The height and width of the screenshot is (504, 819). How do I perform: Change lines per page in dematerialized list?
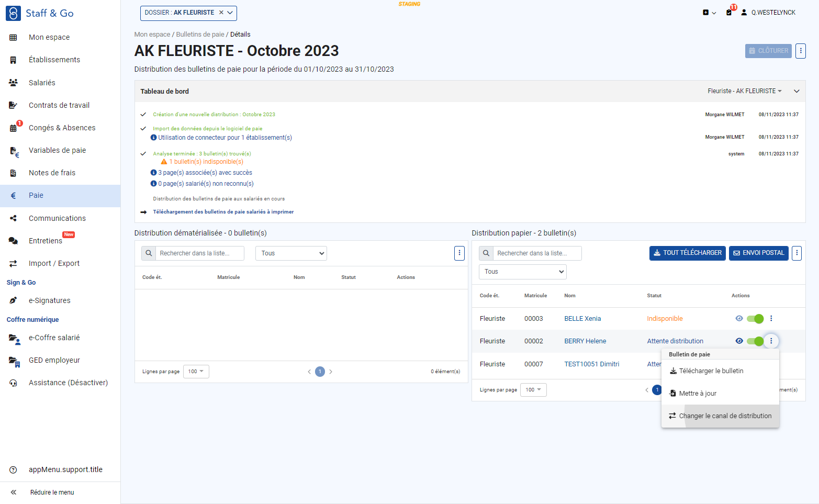point(196,372)
